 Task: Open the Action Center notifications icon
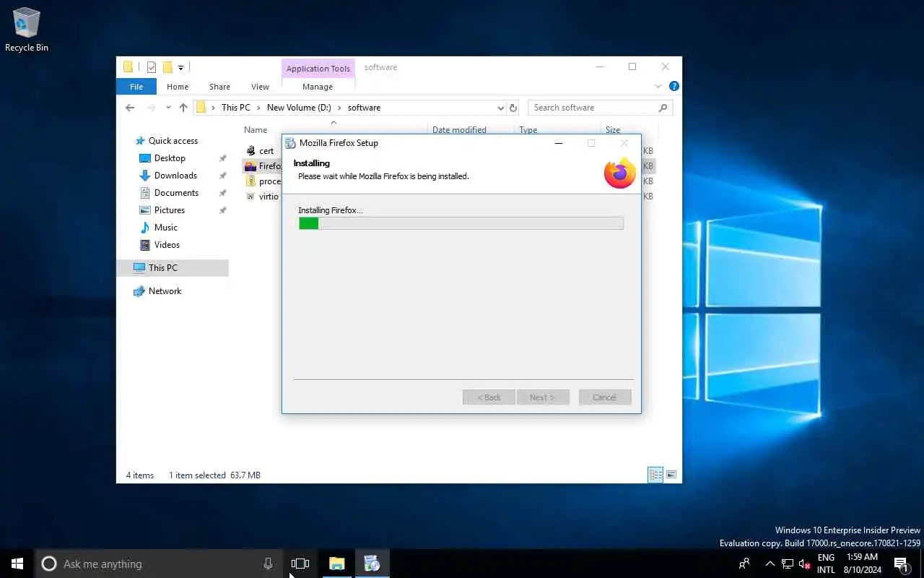click(x=901, y=564)
